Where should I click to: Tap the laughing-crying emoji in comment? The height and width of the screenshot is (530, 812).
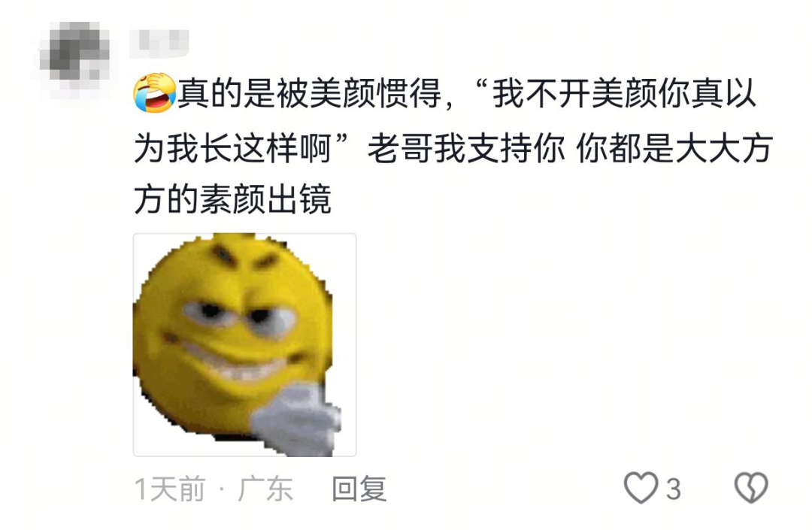tap(155, 93)
